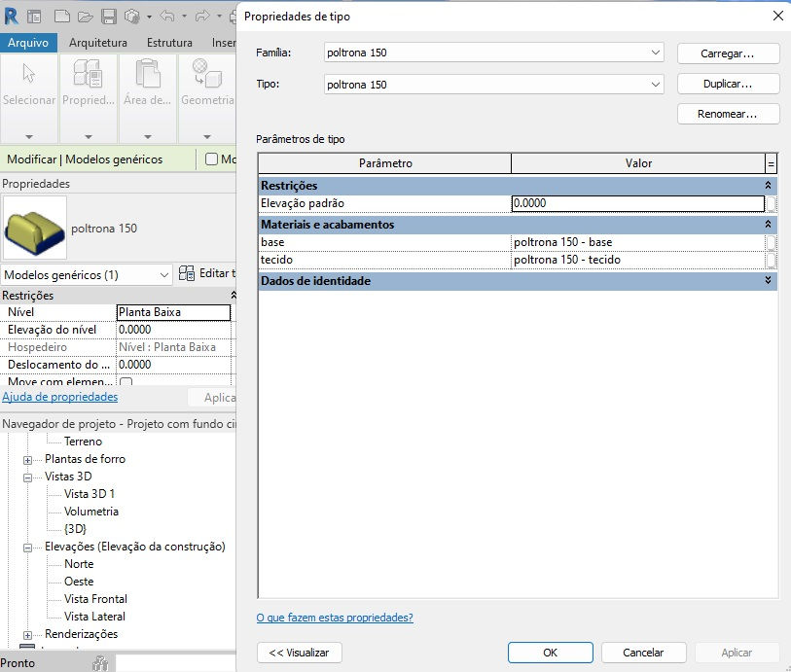Click the Open folder icon in quick access toolbar
Screen dimensions: 791x672
click(x=86, y=17)
